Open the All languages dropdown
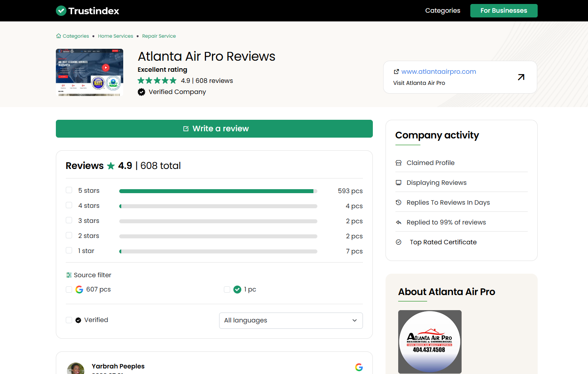The height and width of the screenshot is (374, 588). pos(291,320)
